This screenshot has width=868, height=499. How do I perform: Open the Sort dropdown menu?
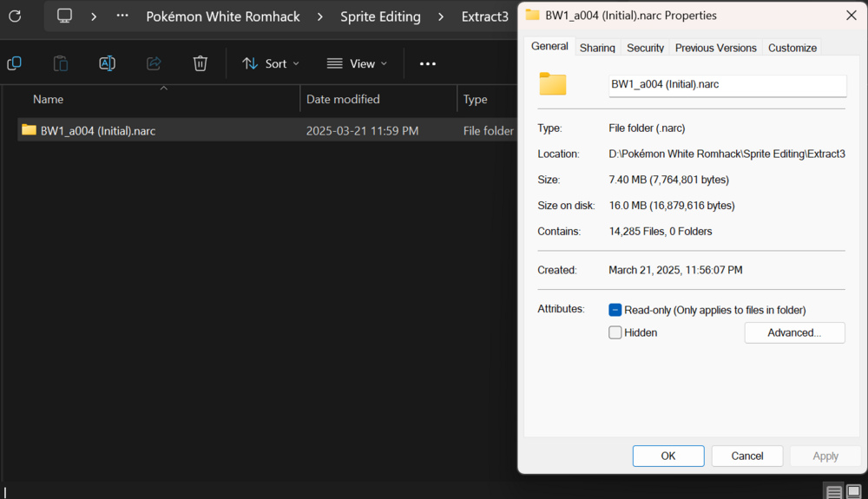[x=270, y=63]
